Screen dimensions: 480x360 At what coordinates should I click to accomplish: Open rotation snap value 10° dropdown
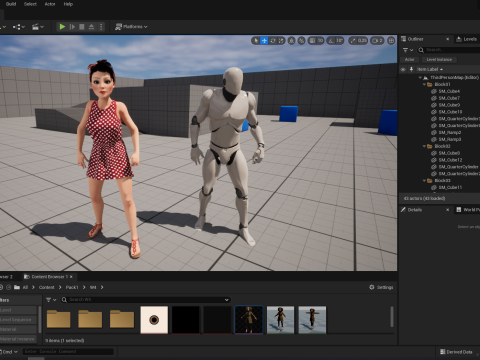coord(340,41)
